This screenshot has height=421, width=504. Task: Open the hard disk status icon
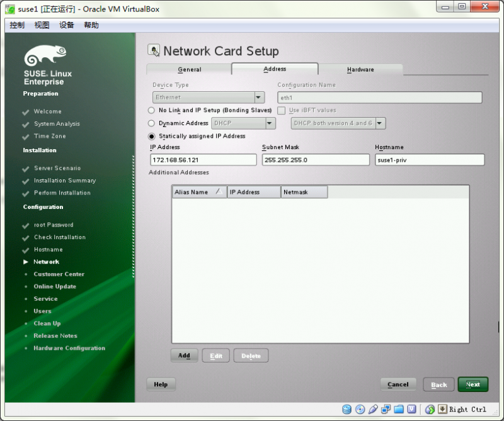pyautogui.click(x=347, y=409)
